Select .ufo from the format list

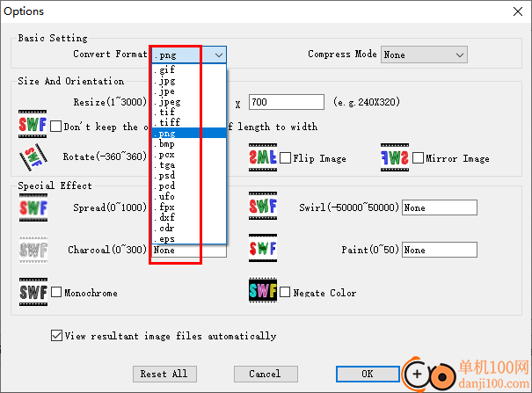pos(189,196)
